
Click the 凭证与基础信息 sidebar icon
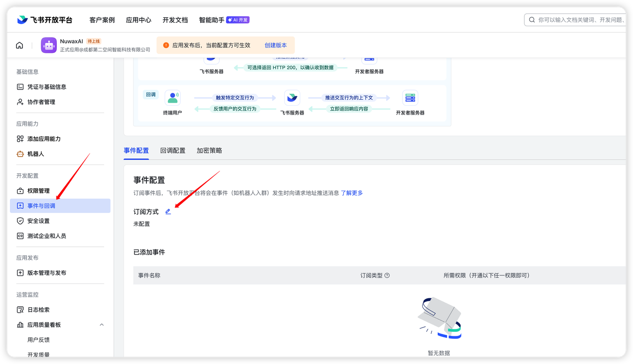point(20,87)
